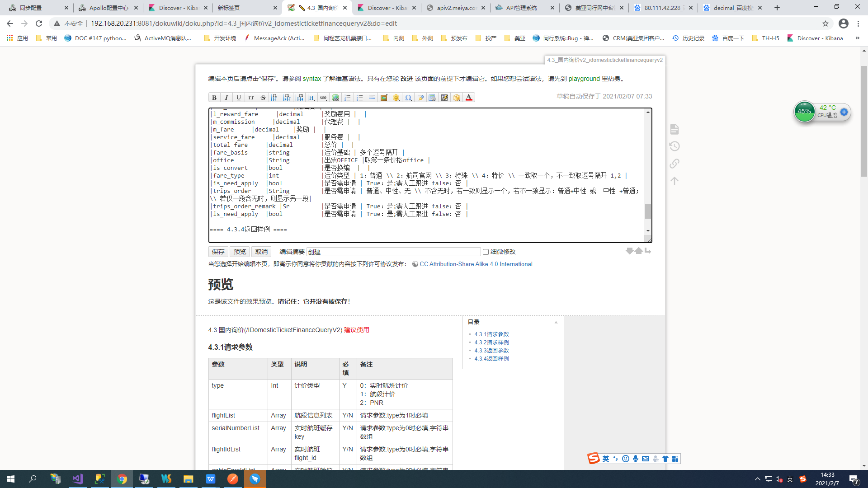Image resolution: width=868 pixels, height=488 pixels.
Task: Insert an external link (globe icon)
Action: (335, 98)
